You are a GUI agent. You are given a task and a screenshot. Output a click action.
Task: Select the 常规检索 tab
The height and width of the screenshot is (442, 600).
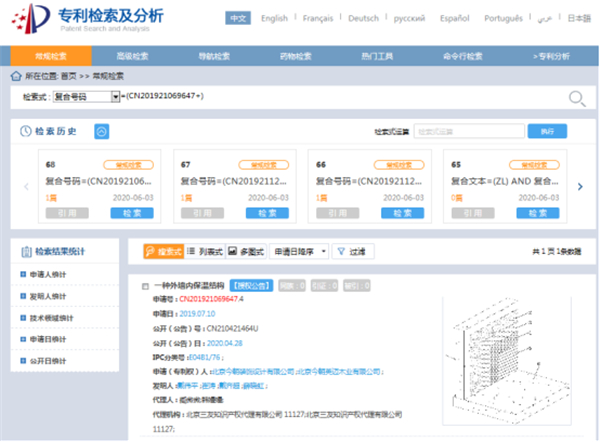(x=51, y=56)
